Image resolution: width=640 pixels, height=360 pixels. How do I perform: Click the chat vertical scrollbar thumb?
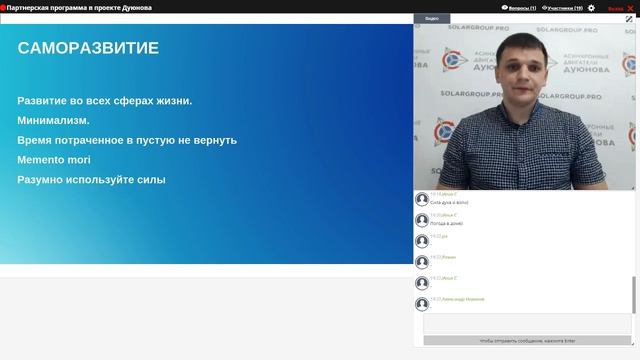click(634, 295)
